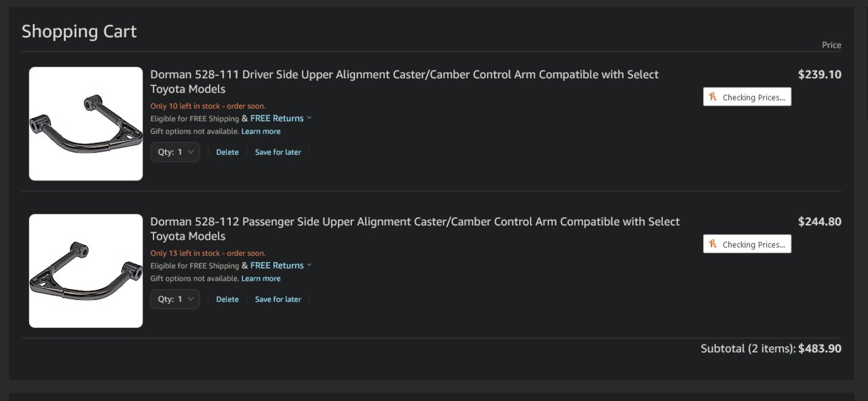Image resolution: width=868 pixels, height=401 pixels.
Task: Save Dorman 528-112 for later
Action: point(278,299)
